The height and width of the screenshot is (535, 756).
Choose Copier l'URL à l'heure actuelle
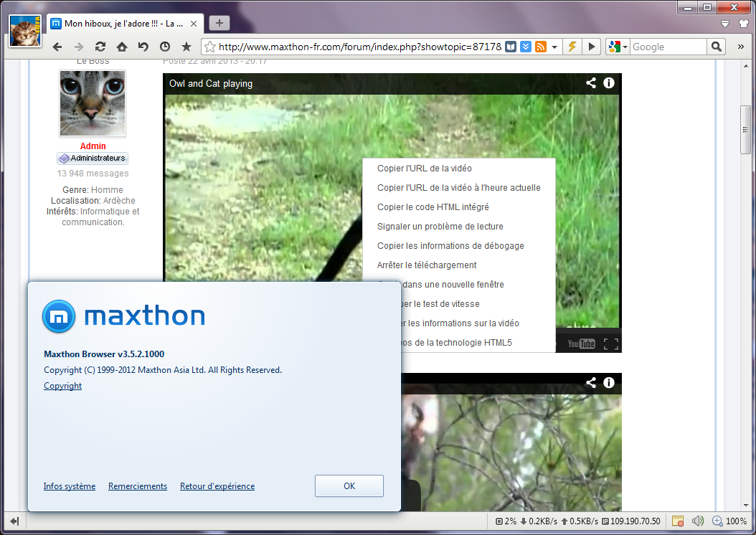click(x=458, y=187)
